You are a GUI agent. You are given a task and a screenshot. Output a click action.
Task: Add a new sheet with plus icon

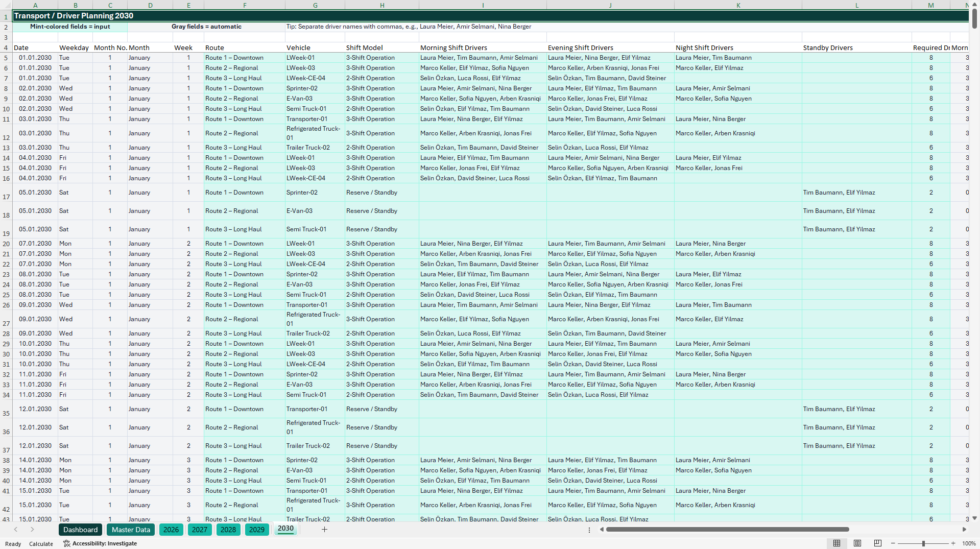coord(324,530)
